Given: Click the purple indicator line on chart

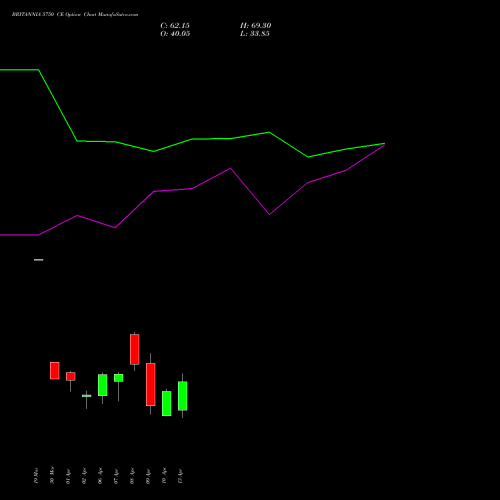Looking at the screenshot, I should point(192,189).
